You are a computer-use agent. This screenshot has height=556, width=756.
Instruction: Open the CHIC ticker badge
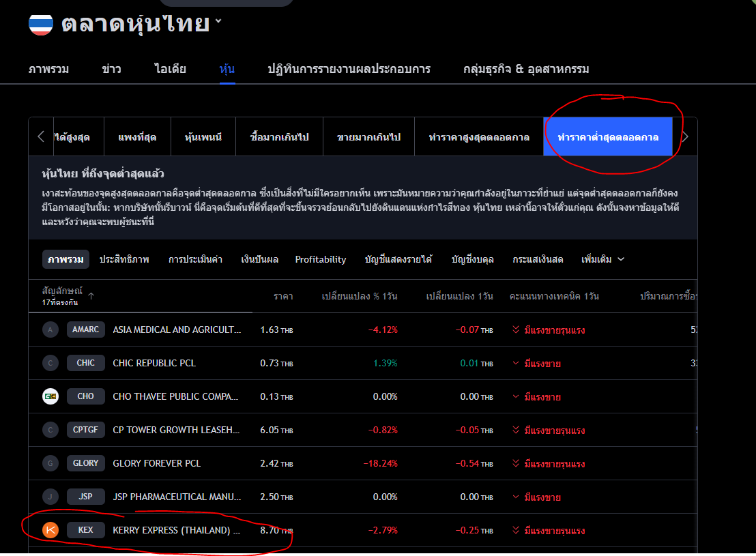coord(85,363)
